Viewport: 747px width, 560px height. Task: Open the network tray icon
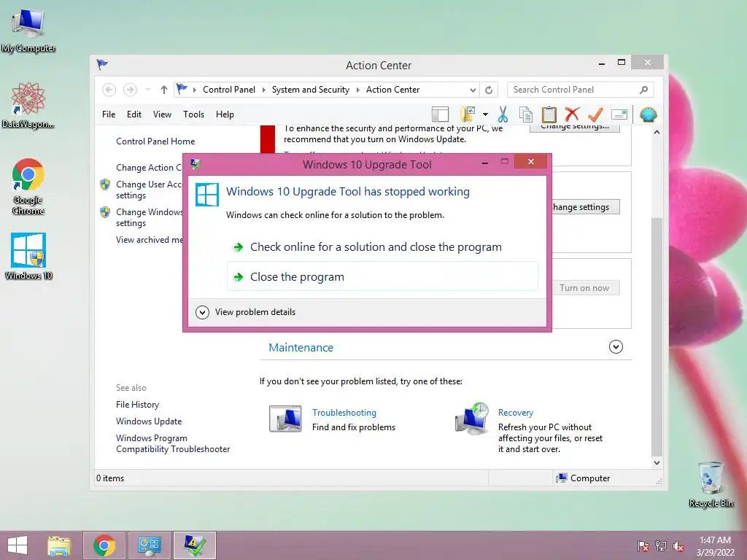(661, 545)
